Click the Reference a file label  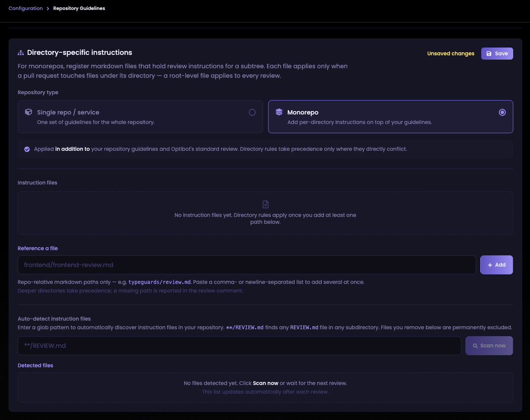coord(38,248)
